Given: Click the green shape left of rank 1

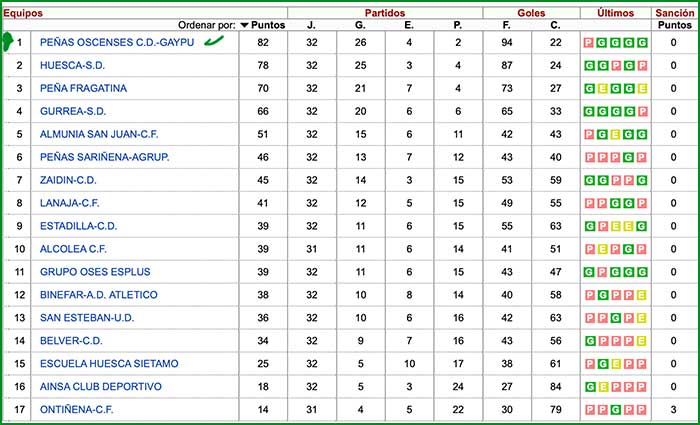Looking at the screenshot, I should [9, 42].
